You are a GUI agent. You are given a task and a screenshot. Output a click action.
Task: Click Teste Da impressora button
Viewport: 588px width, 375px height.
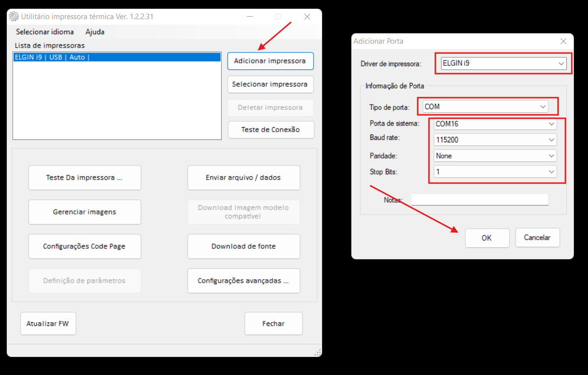pyautogui.click(x=84, y=177)
